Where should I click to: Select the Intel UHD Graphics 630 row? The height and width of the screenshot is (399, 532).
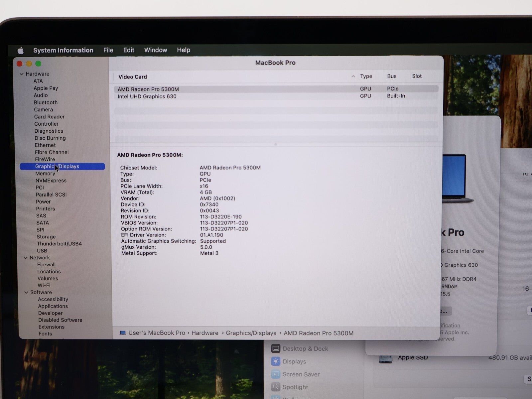(276, 96)
